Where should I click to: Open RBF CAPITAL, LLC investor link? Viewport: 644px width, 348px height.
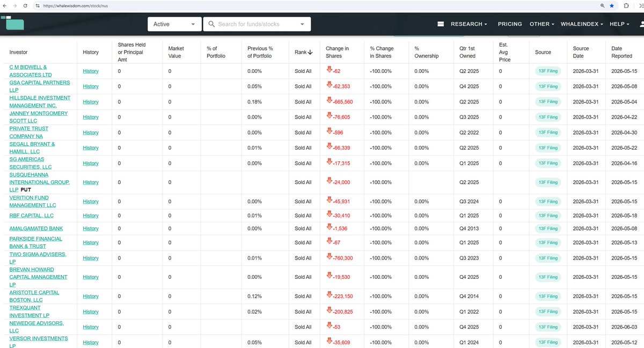(x=31, y=216)
